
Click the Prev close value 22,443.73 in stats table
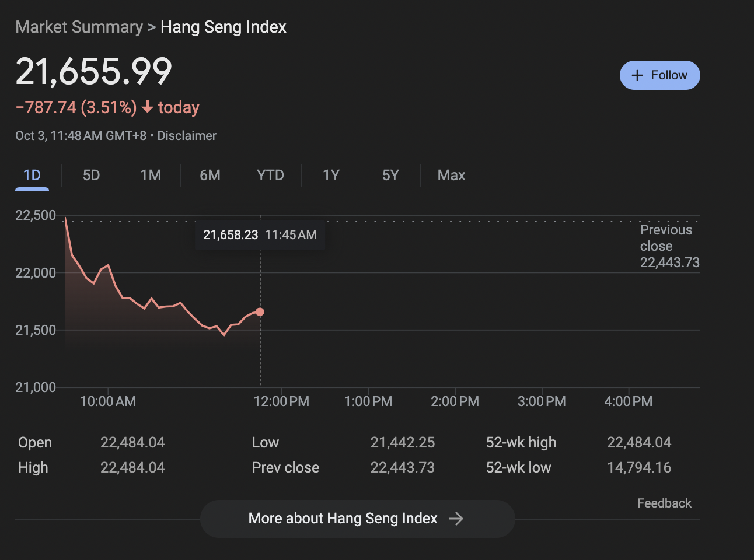(x=403, y=468)
